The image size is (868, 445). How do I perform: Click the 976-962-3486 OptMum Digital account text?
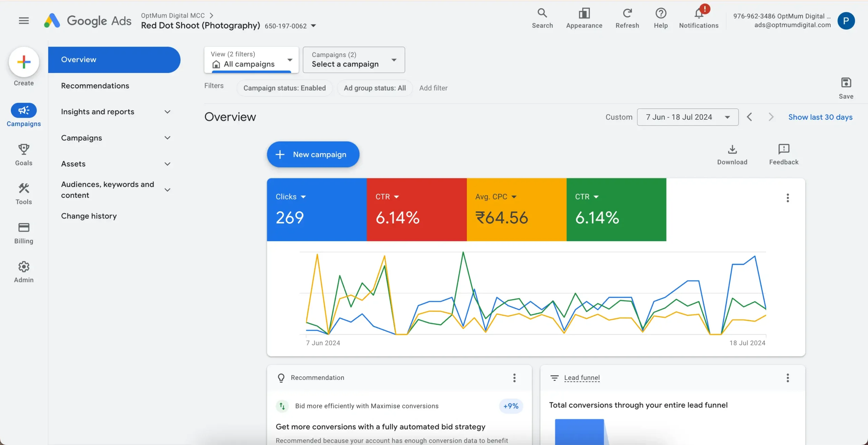[x=782, y=16]
